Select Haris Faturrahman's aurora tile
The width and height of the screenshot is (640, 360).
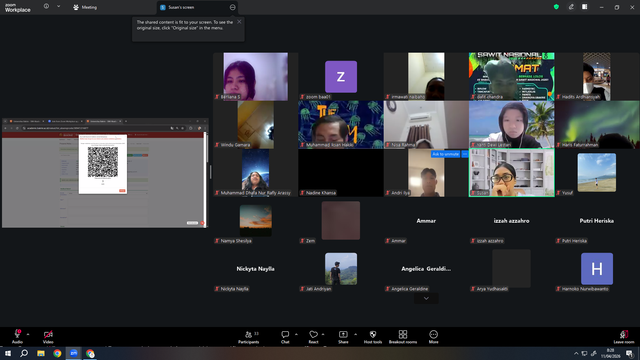point(597,124)
